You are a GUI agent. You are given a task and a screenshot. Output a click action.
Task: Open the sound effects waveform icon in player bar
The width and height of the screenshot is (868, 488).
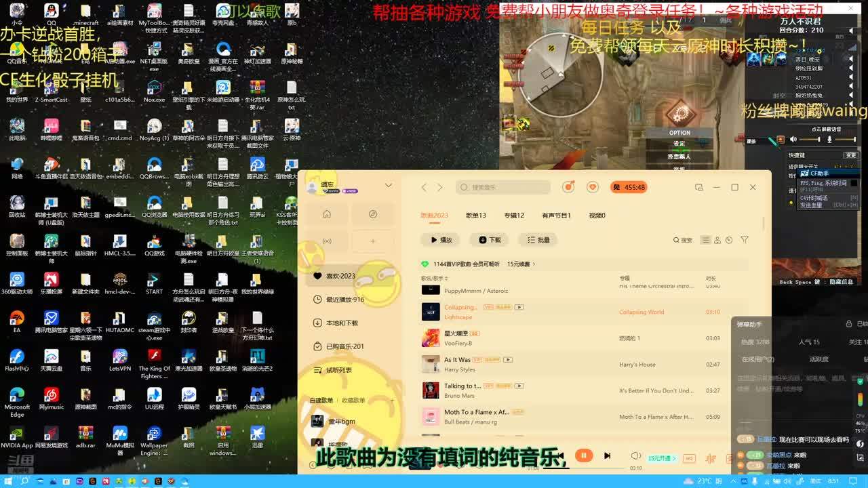tap(711, 458)
